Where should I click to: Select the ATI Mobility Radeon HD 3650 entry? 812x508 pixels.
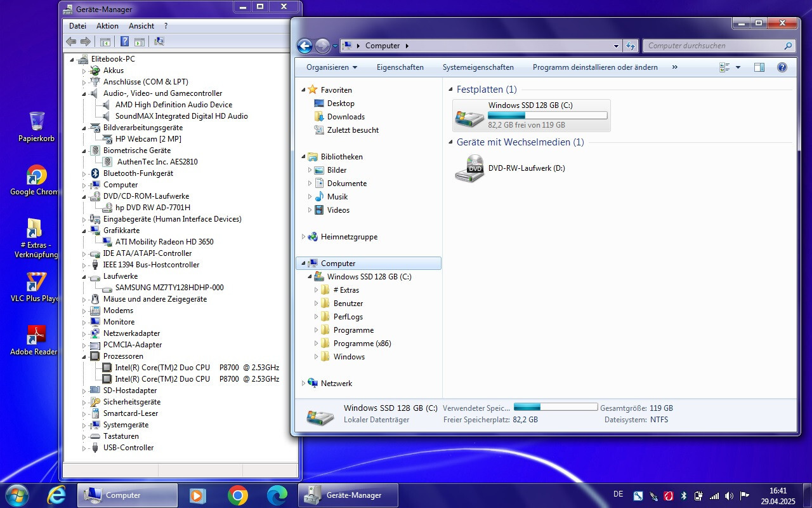(x=164, y=242)
